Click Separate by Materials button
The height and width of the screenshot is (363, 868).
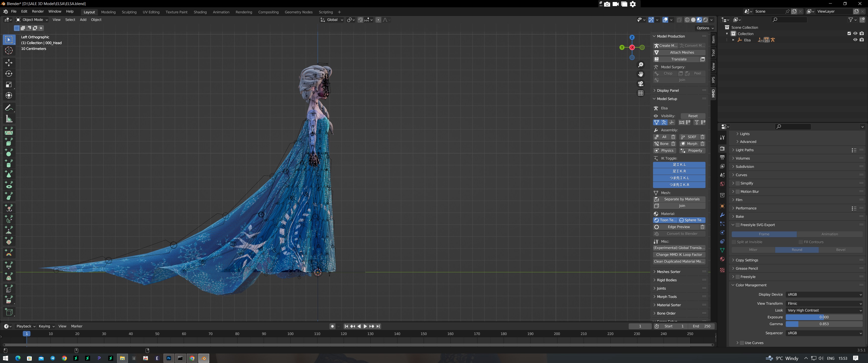(x=679, y=199)
